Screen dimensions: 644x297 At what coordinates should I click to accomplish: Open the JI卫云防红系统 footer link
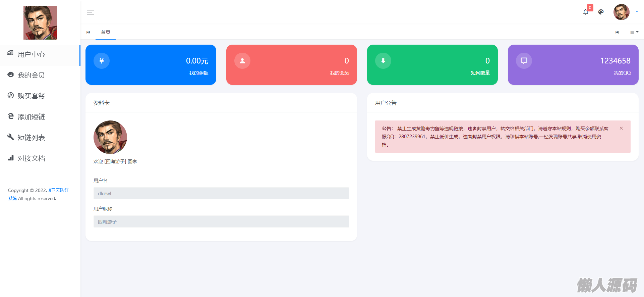coord(58,190)
